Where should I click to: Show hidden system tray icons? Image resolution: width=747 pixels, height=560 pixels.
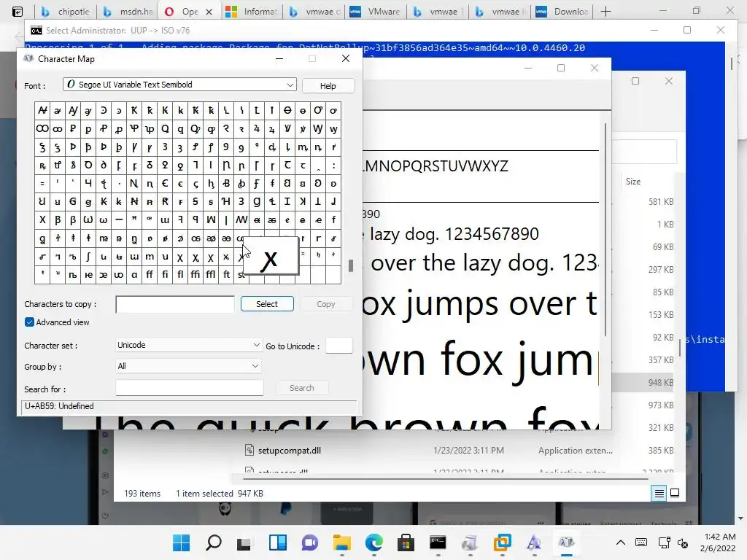pos(621,542)
